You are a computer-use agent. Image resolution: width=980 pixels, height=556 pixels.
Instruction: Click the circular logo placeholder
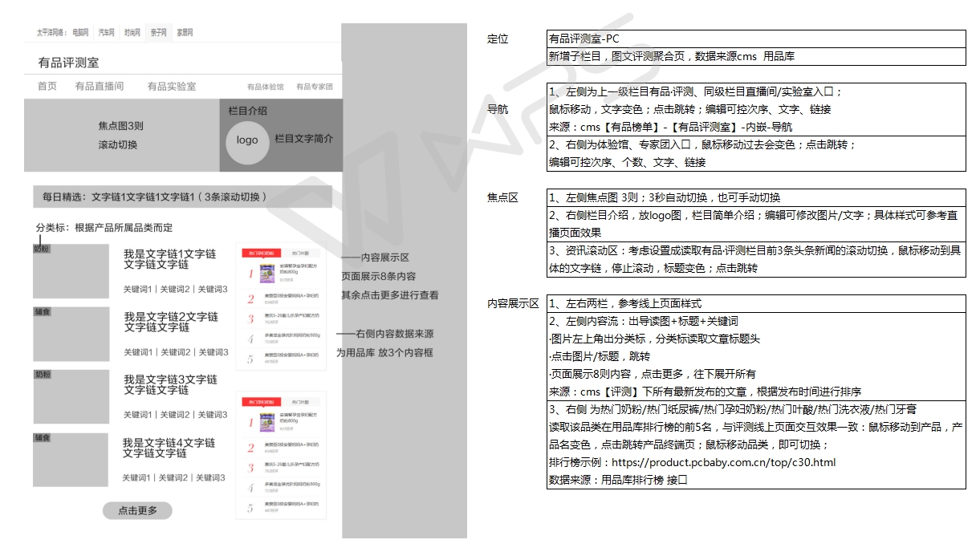pos(247,140)
